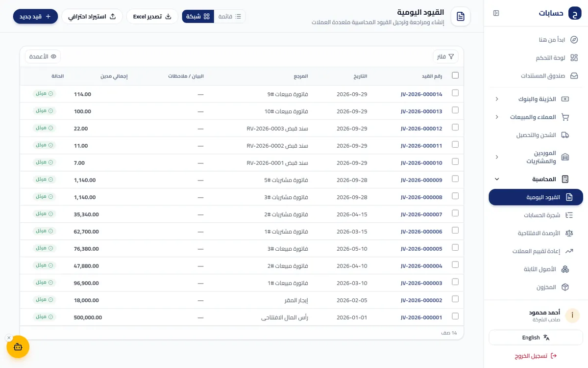Open journal entry JV-2026-000007
The width and height of the screenshot is (588, 368).
pyautogui.click(x=421, y=214)
